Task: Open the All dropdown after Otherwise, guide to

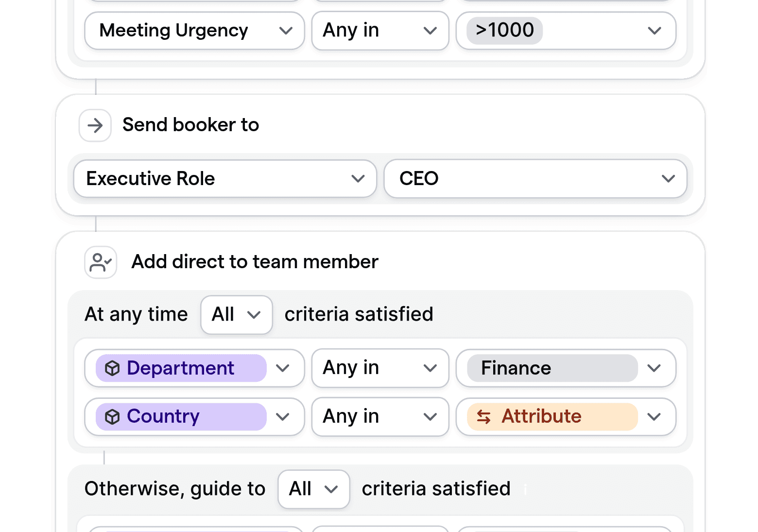Action: coord(313,489)
